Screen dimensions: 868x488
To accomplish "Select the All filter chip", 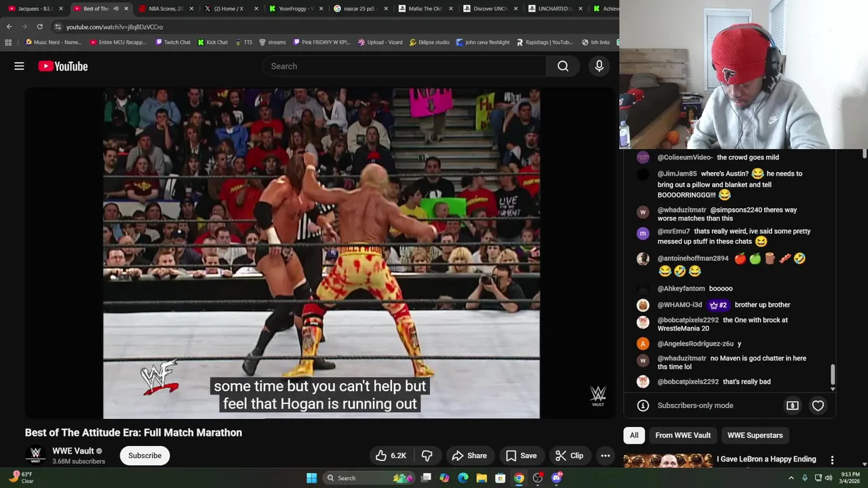I will click(x=633, y=435).
